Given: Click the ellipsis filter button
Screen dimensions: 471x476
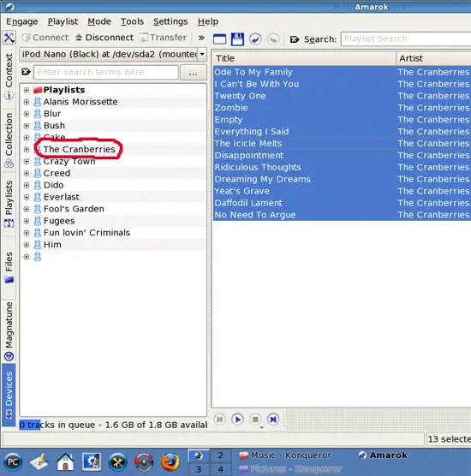Looking at the screenshot, I should [x=194, y=73].
